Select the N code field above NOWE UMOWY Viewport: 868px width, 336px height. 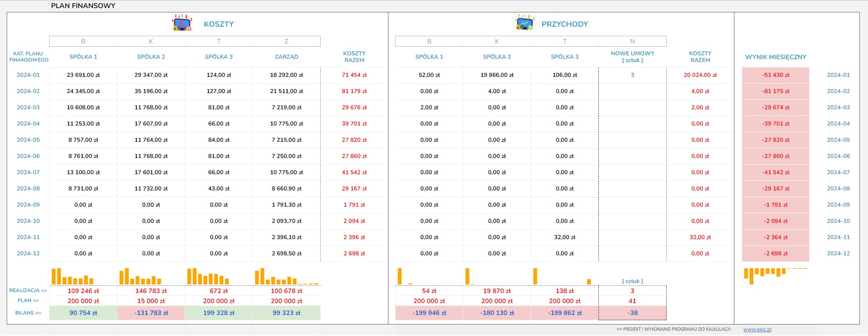632,42
